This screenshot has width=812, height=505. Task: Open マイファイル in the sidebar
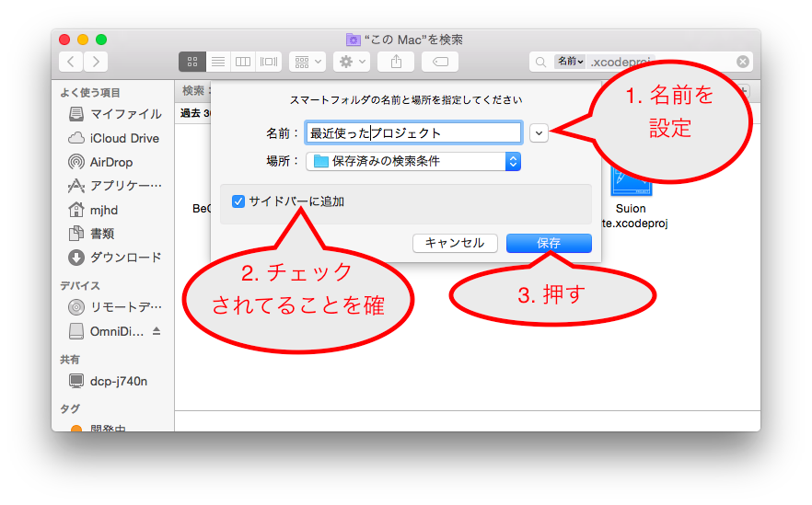[x=116, y=114]
